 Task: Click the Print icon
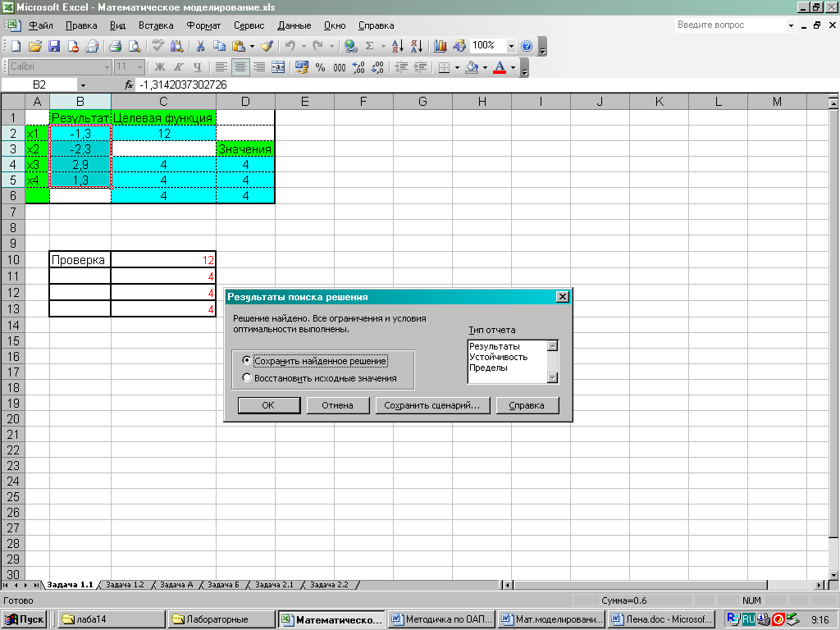[x=115, y=46]
